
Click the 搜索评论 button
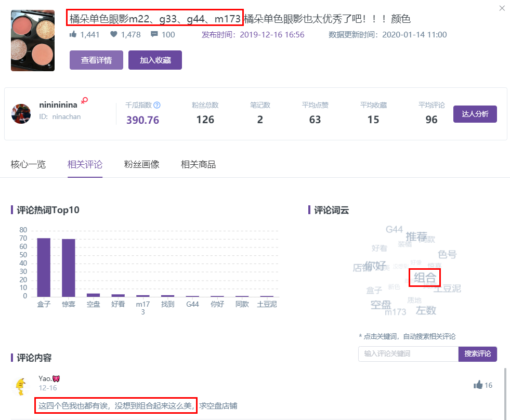(477, 354)
